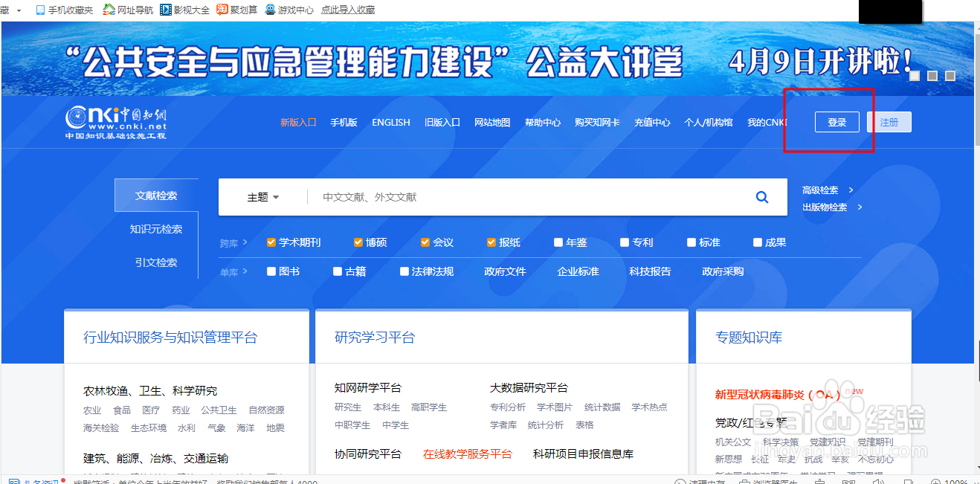Open 网站地图 site map
The width and height of the screenshot is (980, 484).
[492, 123]
